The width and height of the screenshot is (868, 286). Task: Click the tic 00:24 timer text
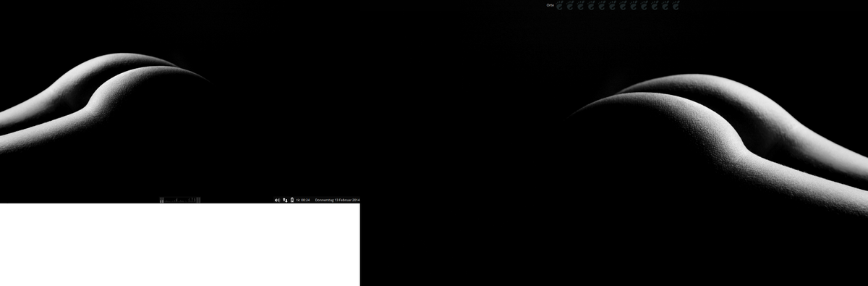click(303, 200)
